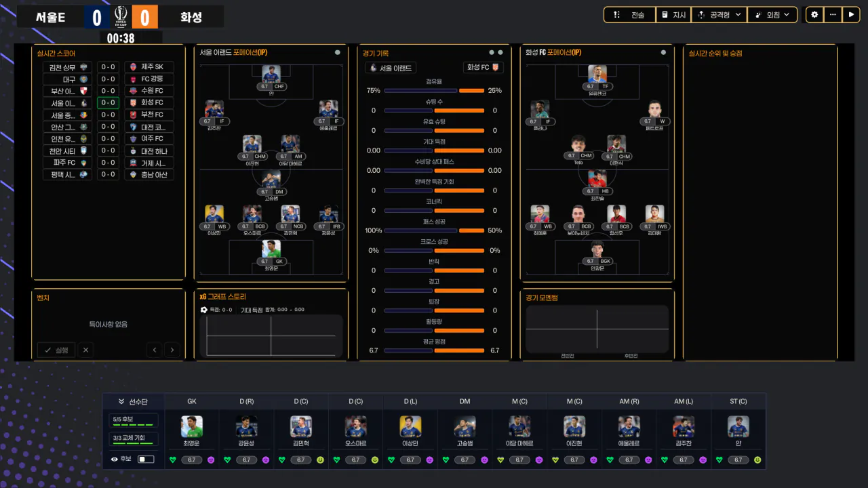Viewport: 868px width, 488px height.
Task: Resume the match with the play button
Action: click(850, 14)
